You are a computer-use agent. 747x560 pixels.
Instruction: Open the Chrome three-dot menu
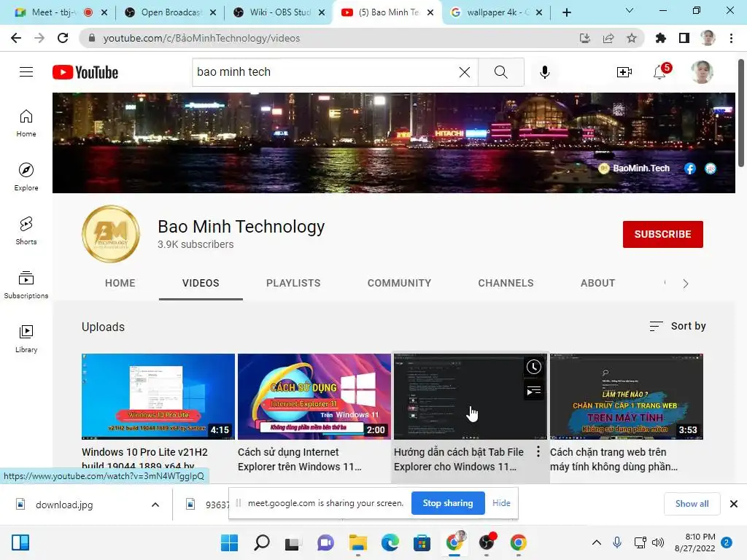[731, 38]
